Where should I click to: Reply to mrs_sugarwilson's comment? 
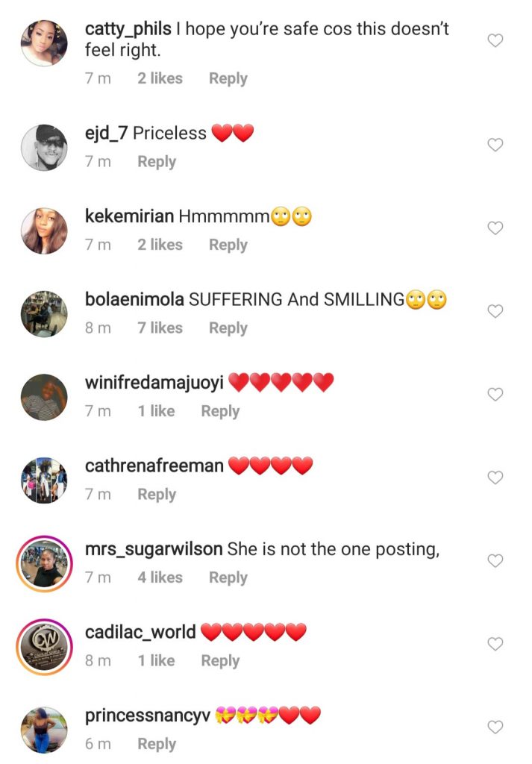pyautogui.click(x=228, y=577)
